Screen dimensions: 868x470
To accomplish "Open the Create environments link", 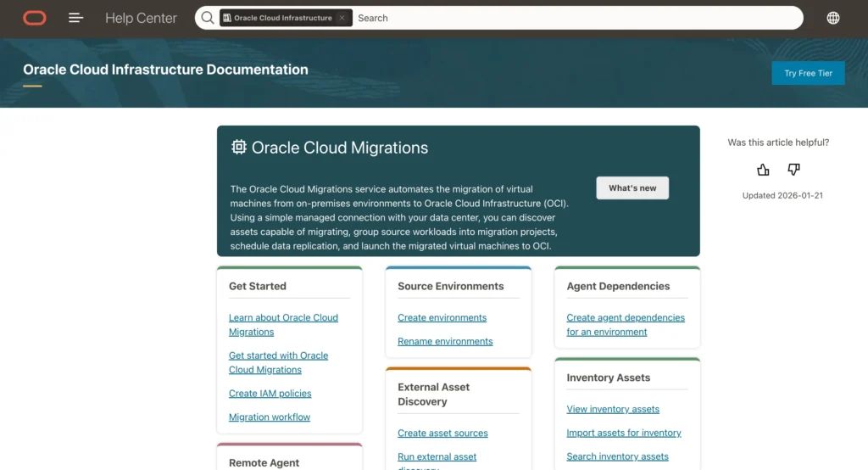I will tap(442, 317).
